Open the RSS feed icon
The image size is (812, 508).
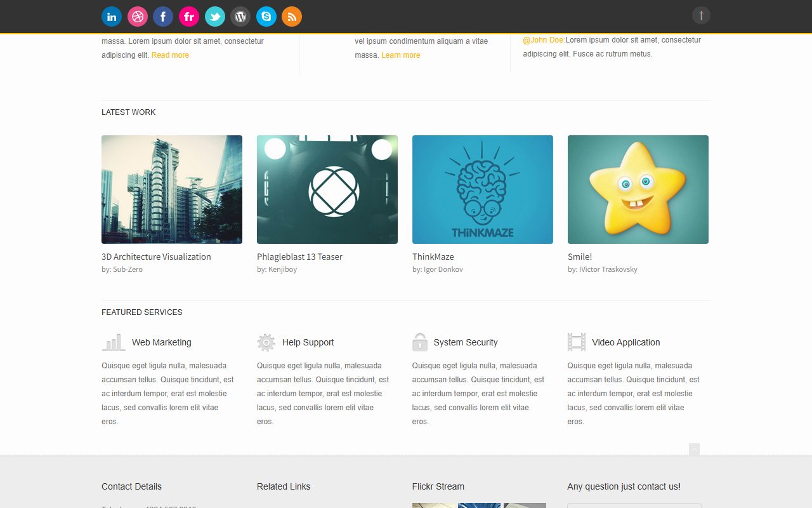(x=292, y=17)
